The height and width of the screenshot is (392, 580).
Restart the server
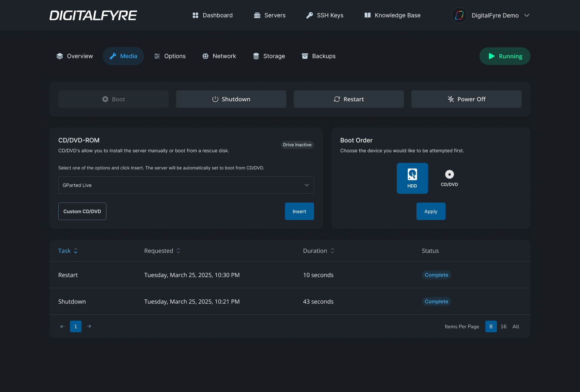point(349,99)
